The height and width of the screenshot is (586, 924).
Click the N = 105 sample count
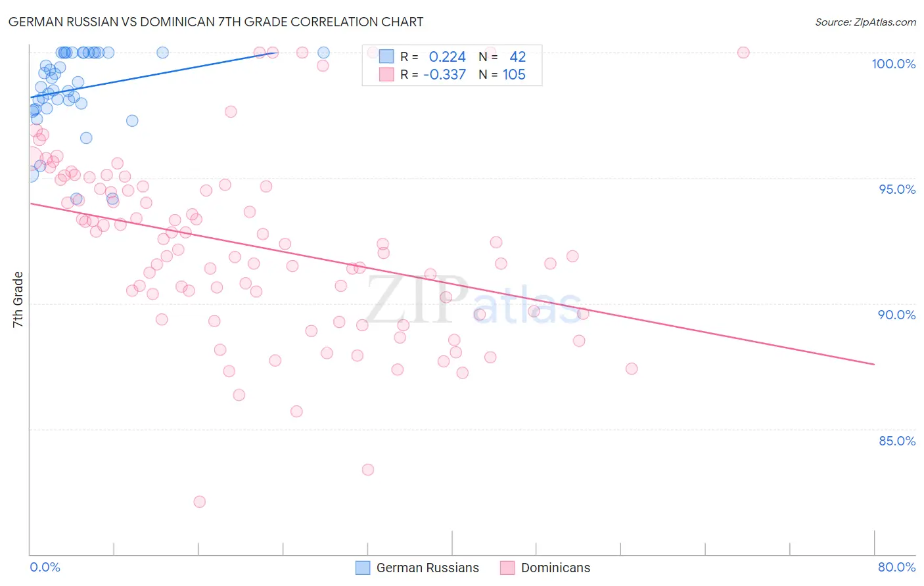(x=502, y=74)
